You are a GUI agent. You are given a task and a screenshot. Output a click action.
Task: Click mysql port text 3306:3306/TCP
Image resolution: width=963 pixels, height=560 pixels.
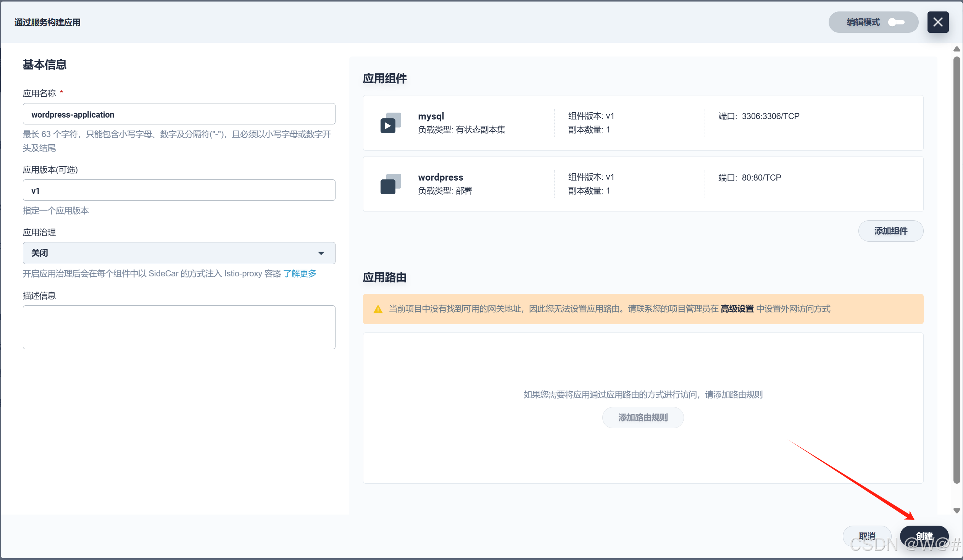coord(770,116)
